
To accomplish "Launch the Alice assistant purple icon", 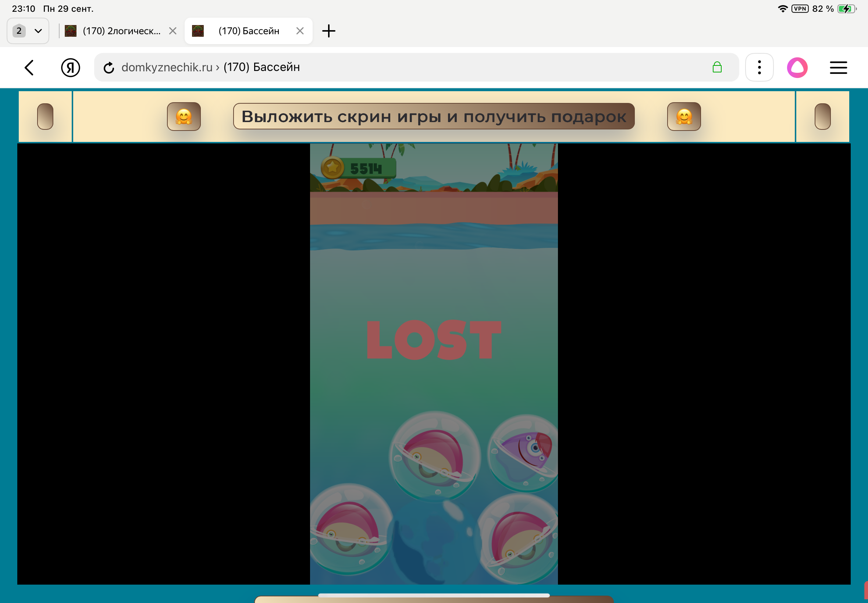I will point(797,67).
